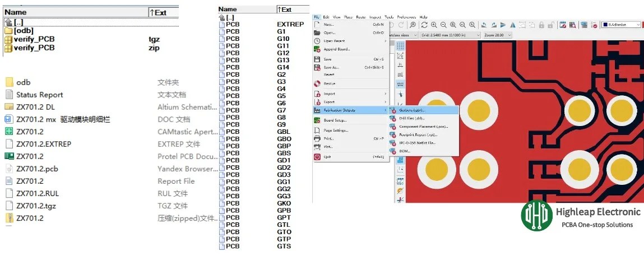Click Save As in File menu

coord(350,67)
